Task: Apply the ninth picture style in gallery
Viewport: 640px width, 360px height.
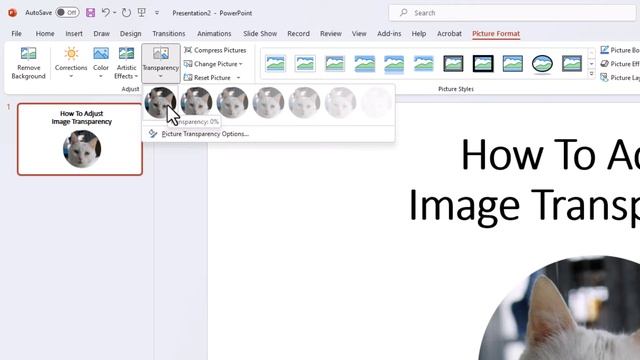Action: point(513,64)
